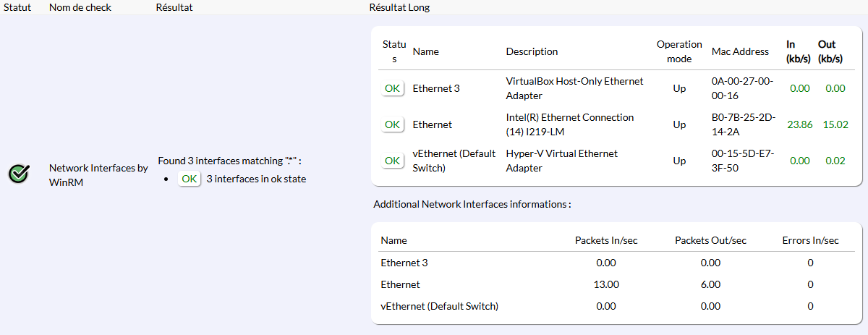Click the OK badge for Ethernet 3
This screenshot has height=335, width=868.
coord(392,88)
